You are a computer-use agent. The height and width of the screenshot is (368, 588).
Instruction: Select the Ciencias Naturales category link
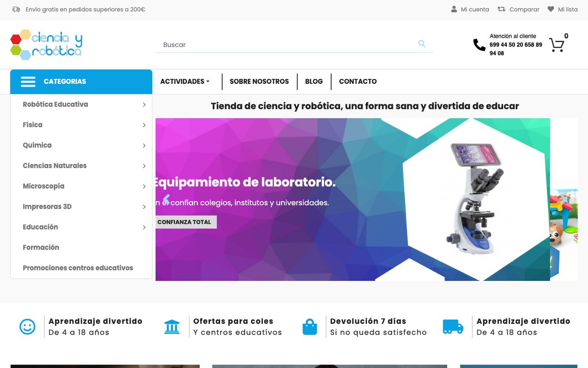[55, 166]
